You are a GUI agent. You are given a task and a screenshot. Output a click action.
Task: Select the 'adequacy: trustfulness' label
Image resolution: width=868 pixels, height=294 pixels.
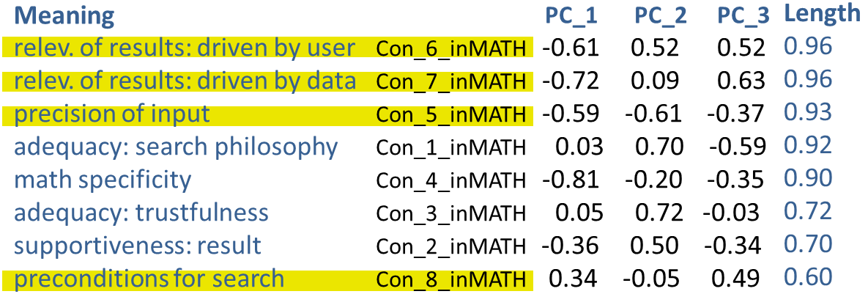(x=141, y=213)
